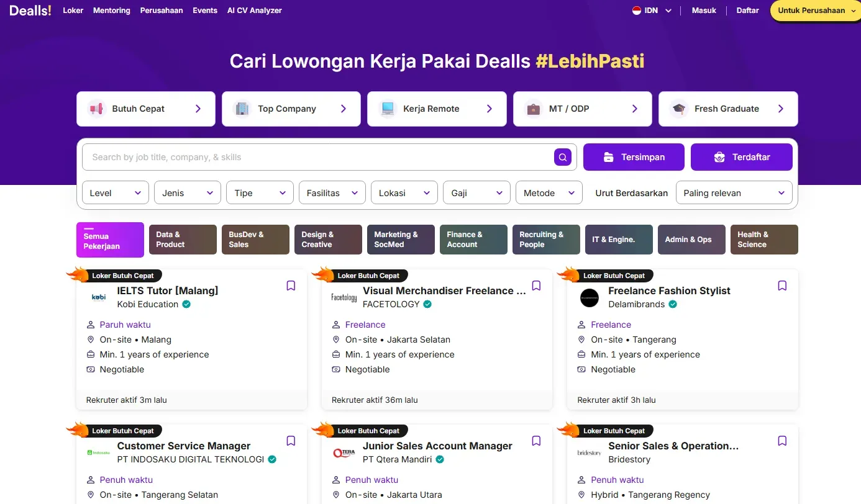Click the Top Company building icon
Image resolution: width=861 pixels, height=504 pixels.
click(242, 109)
